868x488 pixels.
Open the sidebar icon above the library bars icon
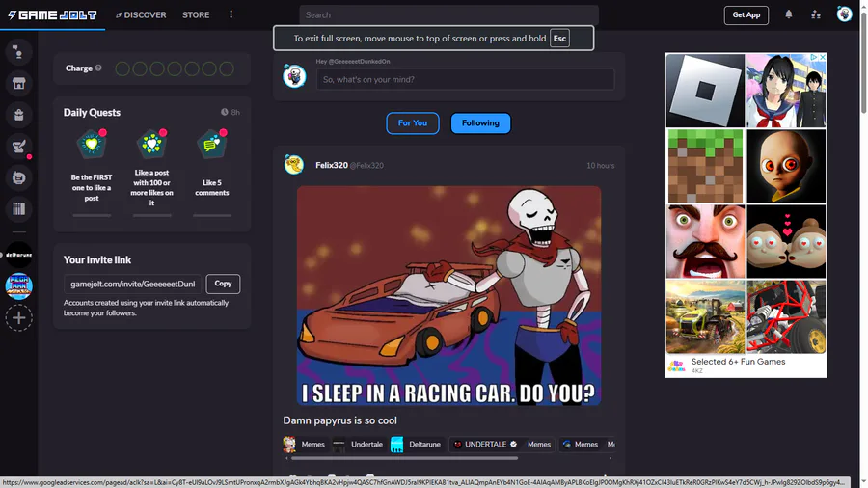click(x=19, y=177)
